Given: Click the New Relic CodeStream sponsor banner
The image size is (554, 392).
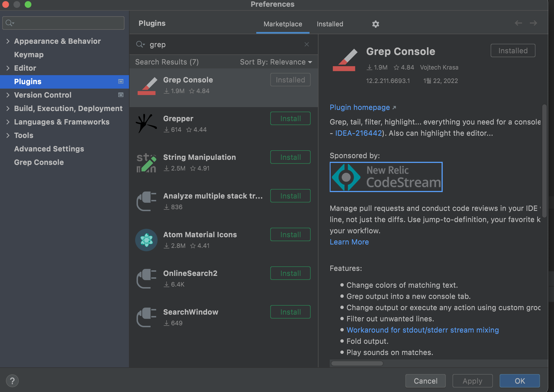Looking at the screenshot, I should click(x=386, y=177).
